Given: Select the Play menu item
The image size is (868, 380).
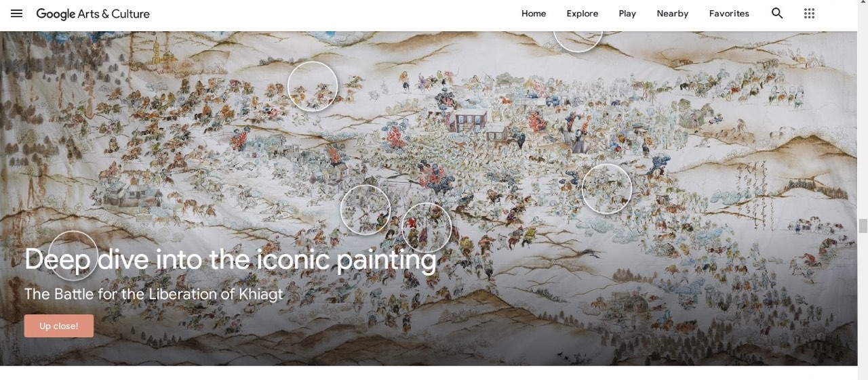Looking at the screenshot, I should 627,14.
